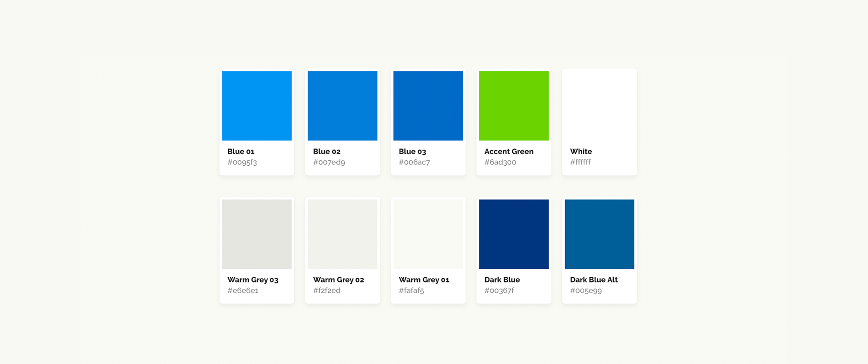
Task: Click the 'Blue 03' label
Action: pos(412,151)
